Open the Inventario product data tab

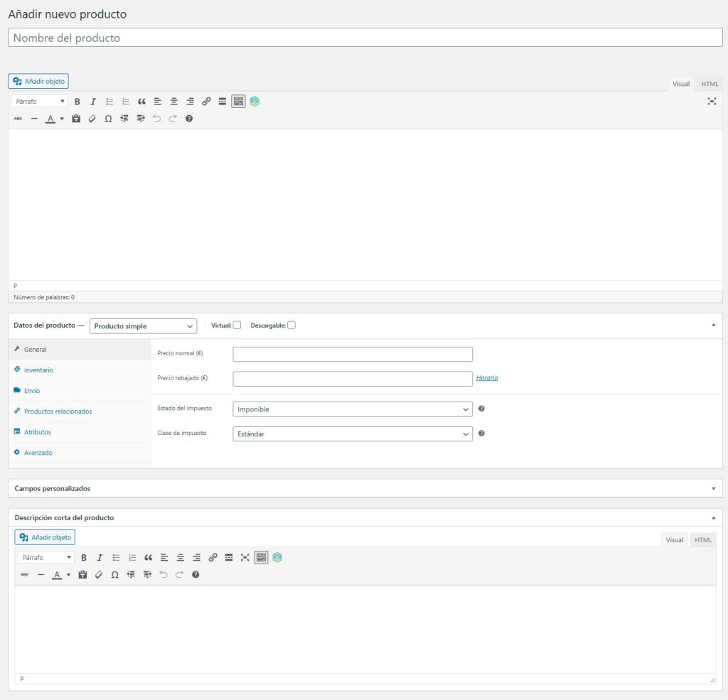[80, 370]
